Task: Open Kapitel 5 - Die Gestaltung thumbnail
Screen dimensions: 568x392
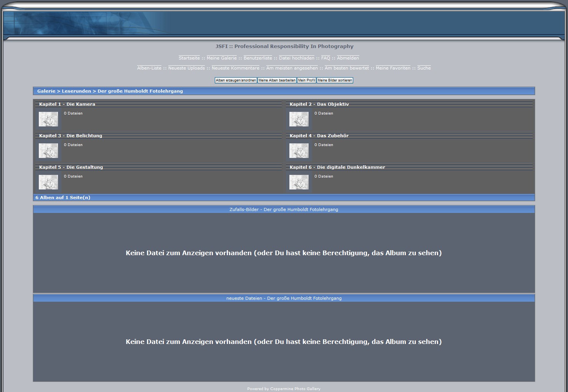Action: click(x=48, y=182)
